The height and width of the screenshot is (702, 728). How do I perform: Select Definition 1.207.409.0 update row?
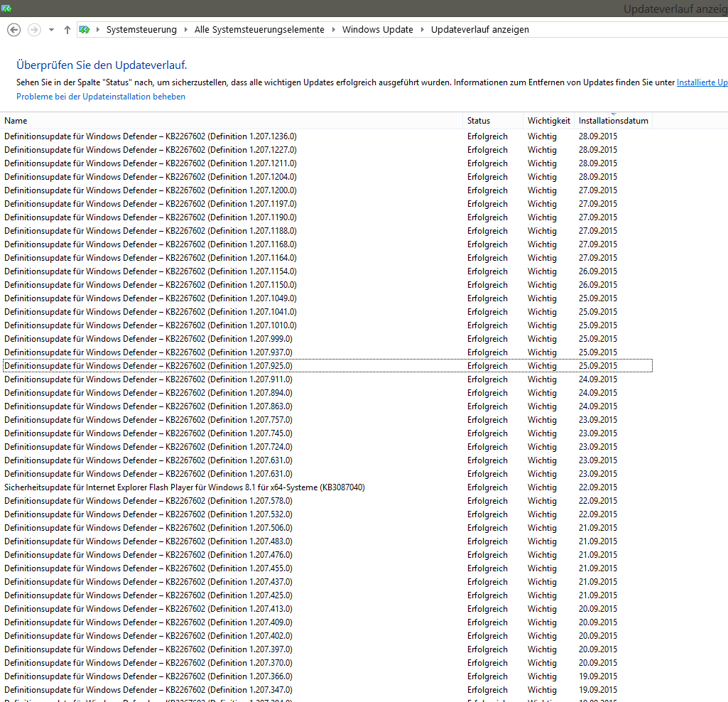(x=327, y=622)
